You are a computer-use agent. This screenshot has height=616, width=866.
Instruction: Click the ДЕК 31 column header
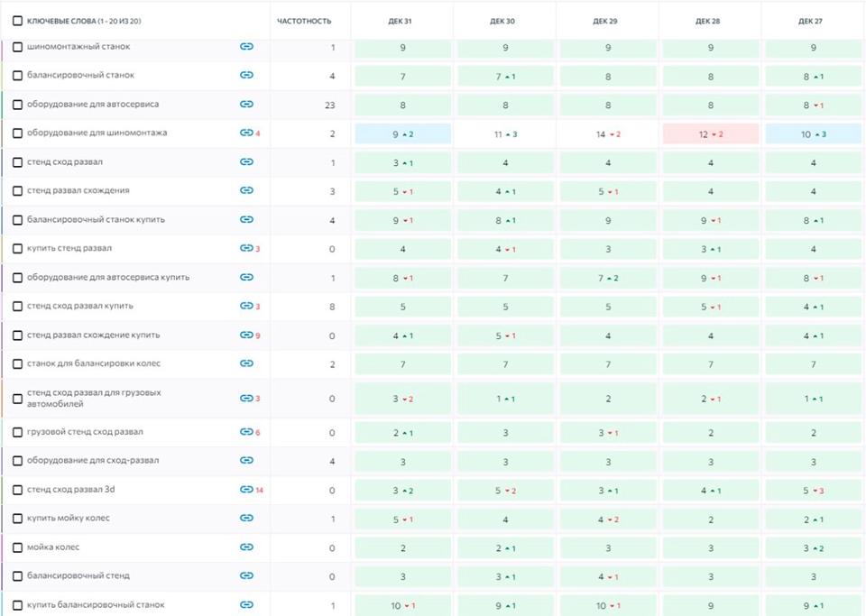click(402, 21)
